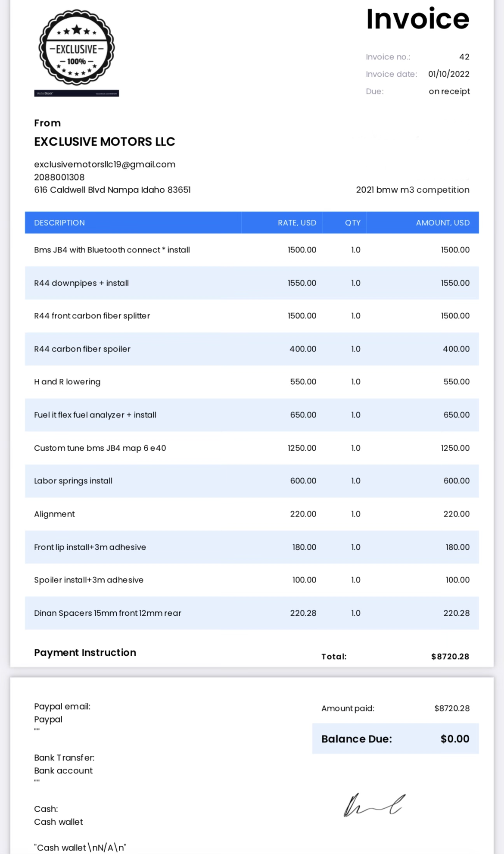
Task: Select the Caldwell Blvd Nampa address line
Action: [x=112, y=190]
